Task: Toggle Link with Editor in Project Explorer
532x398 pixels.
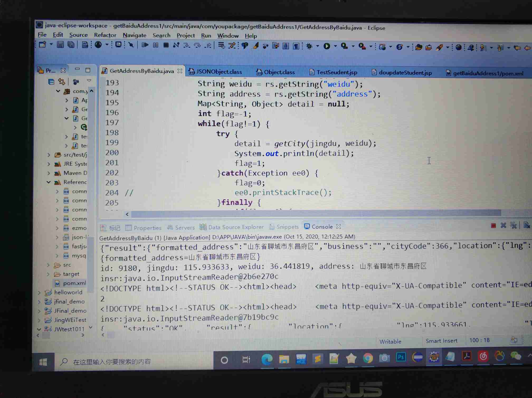Action: [61, 82]
